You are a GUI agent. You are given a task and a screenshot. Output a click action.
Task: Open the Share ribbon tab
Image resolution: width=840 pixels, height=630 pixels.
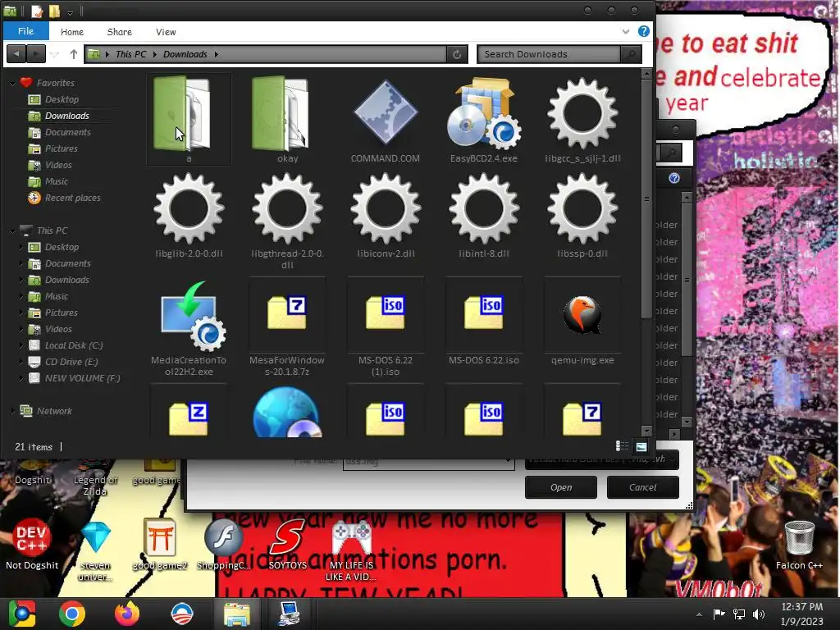(x=120, y=32)
